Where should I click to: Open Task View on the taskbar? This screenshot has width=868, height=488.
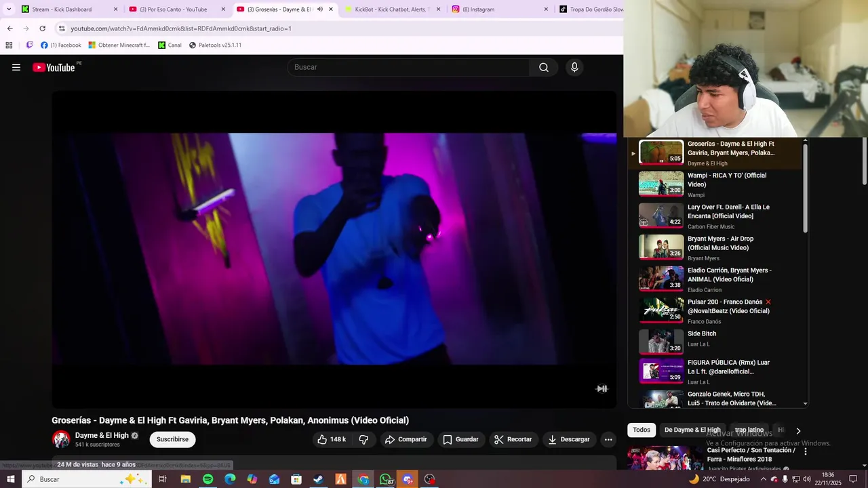coord(163,479)
